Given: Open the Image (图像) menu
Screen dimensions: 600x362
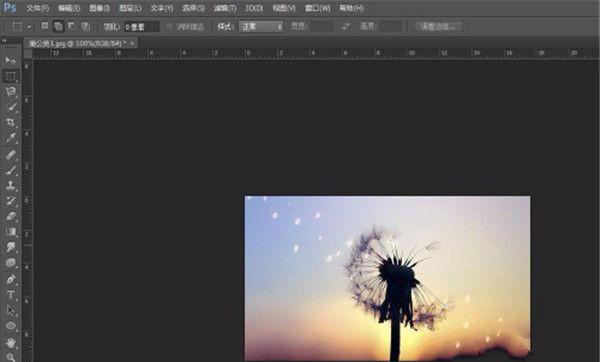Looking at the screenshot, I should [x=99, y=8].
